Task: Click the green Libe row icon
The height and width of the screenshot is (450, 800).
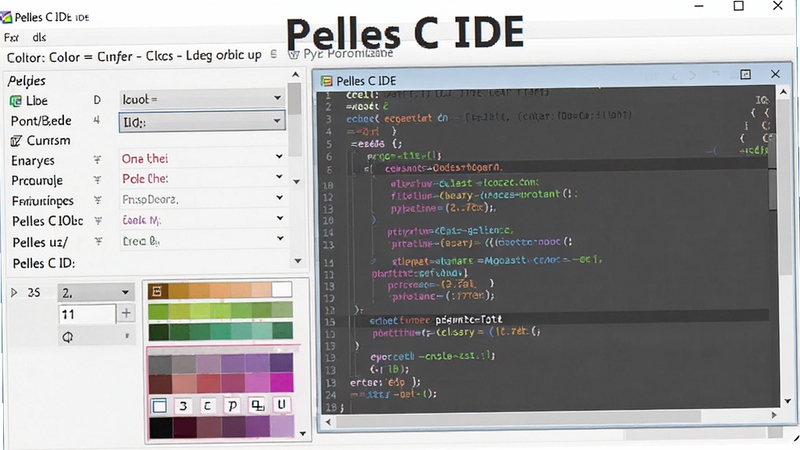Action: click(16, 101)
